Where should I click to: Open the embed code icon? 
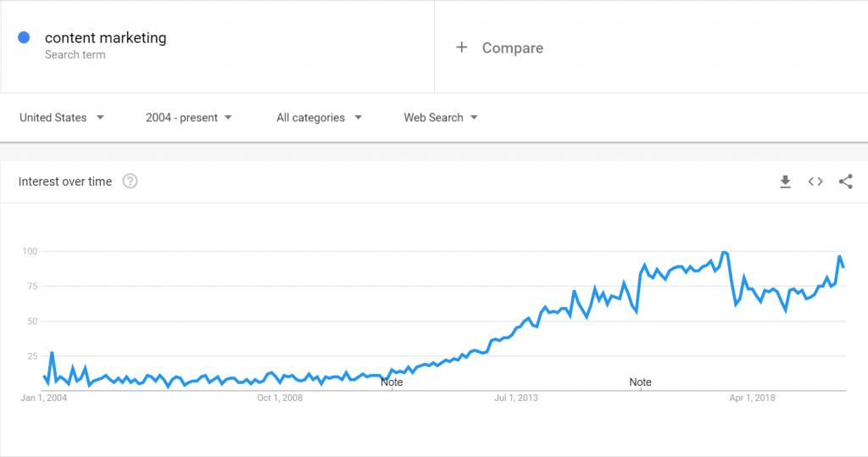pos(815,181)
